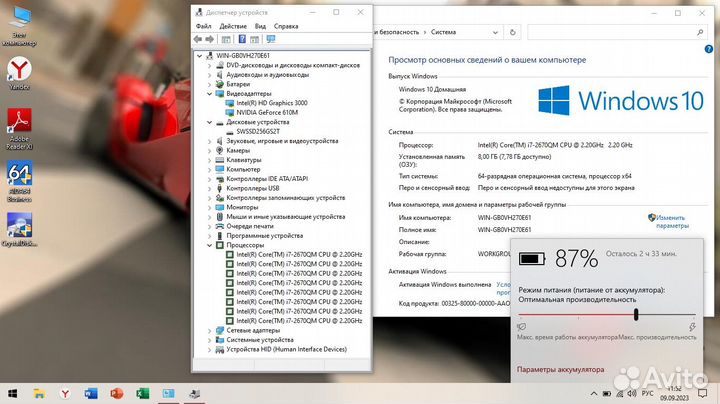Collapse the Видеоадаптеры node
The width and height of the screenshot is (720, 404).
point(210,94)
